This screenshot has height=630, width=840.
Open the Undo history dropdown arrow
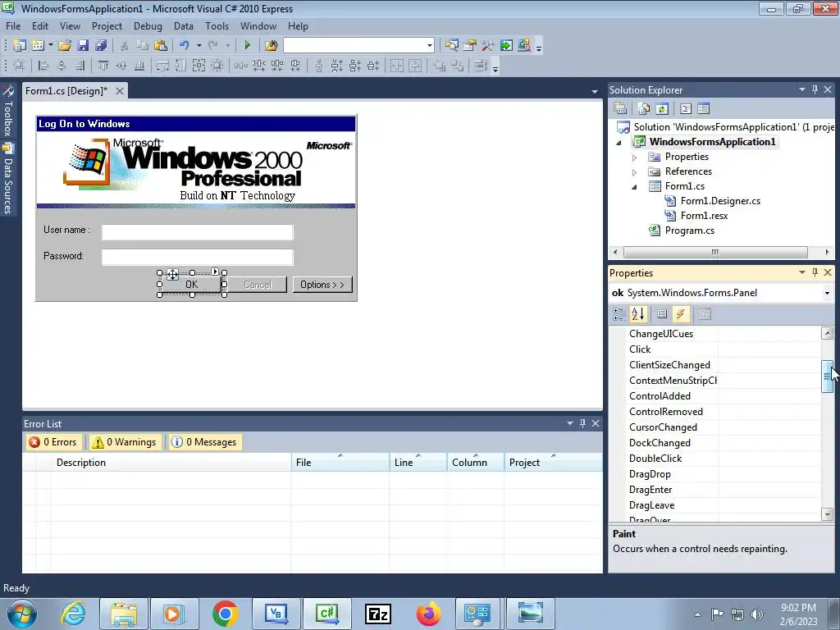[199, 46]
